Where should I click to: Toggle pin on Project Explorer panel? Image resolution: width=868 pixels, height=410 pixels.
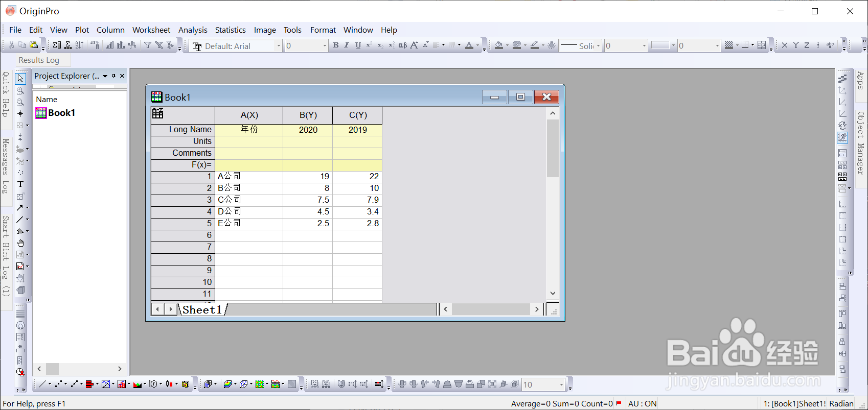point(113,76)
